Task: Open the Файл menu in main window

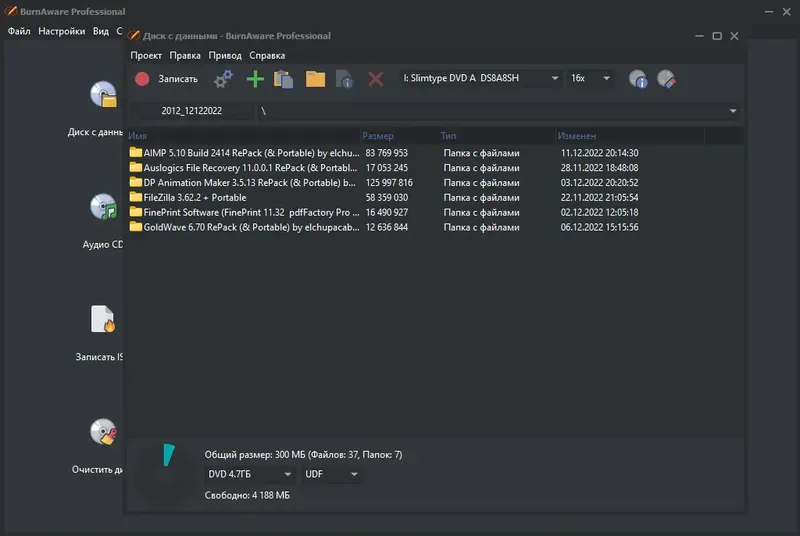Action: tap(19, 31)
